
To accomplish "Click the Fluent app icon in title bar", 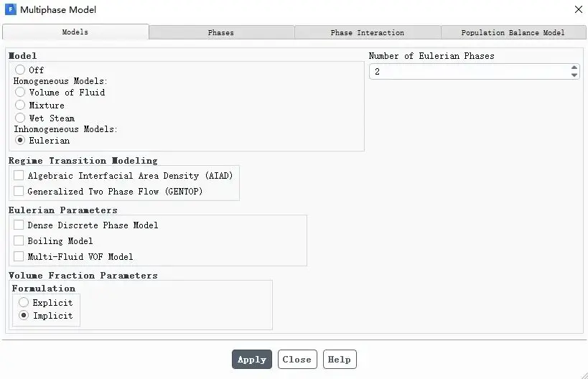I will (x=11, y=9).
